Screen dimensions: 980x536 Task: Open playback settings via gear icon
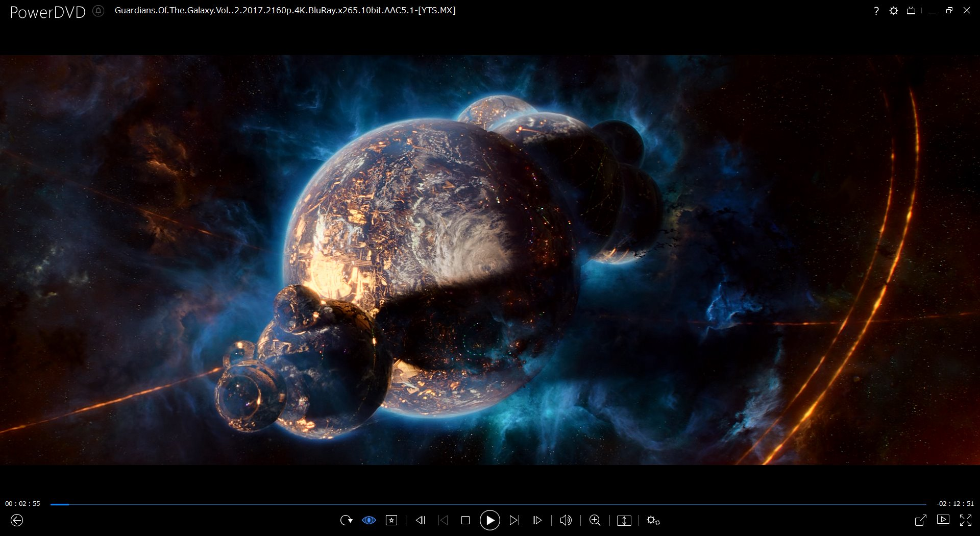[x=653, y=521]
